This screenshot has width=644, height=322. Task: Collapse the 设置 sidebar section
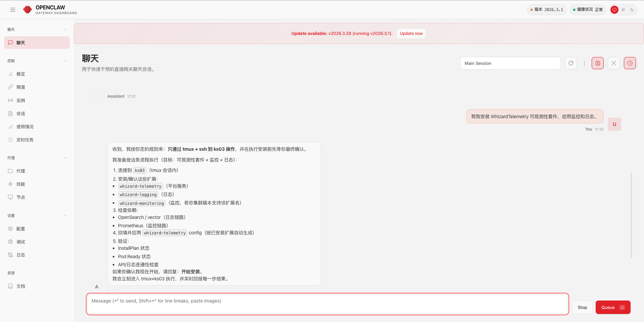point(65,216)
